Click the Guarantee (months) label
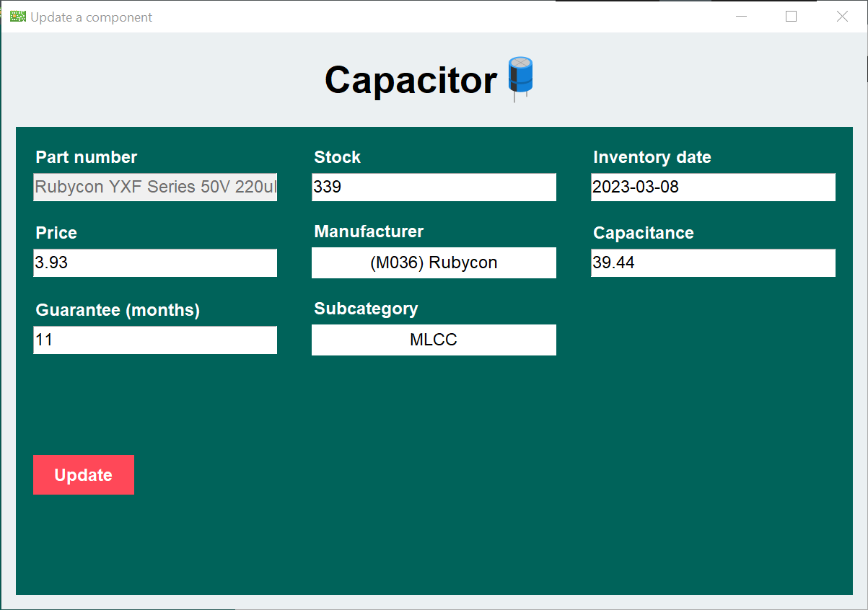868x610 pixels. [x=118, y=310]
